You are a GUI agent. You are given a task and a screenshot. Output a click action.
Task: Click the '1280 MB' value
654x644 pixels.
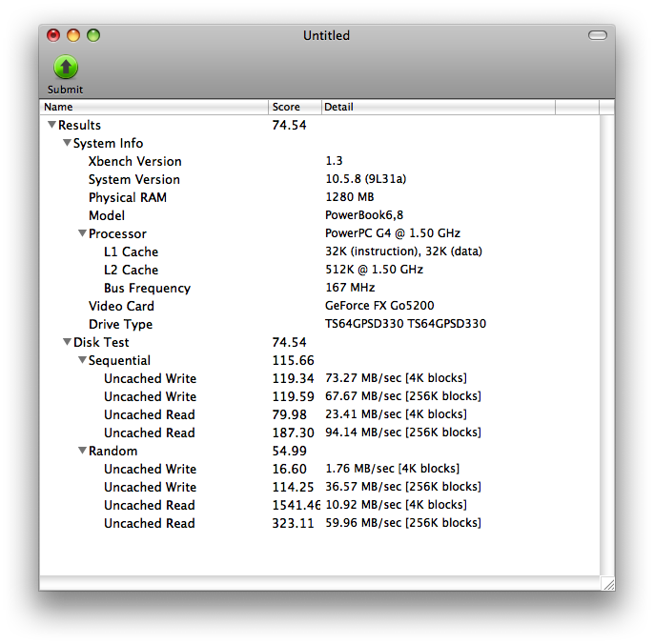pyautogui.click(x=350, y=197)
